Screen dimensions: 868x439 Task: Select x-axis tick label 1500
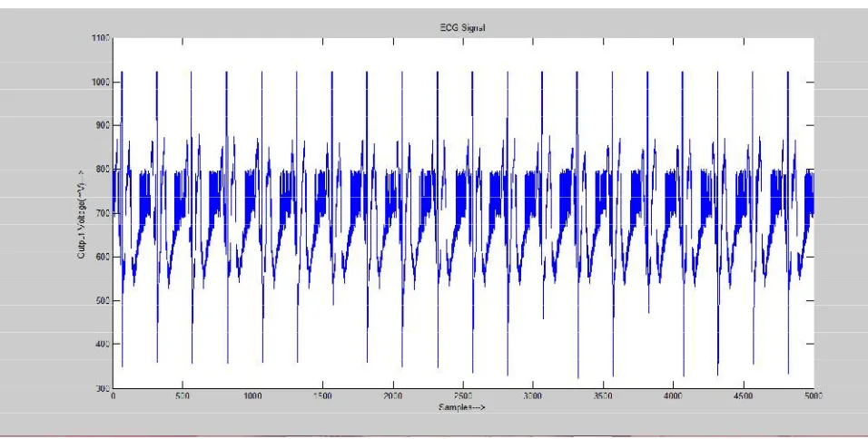click(322, 395)
